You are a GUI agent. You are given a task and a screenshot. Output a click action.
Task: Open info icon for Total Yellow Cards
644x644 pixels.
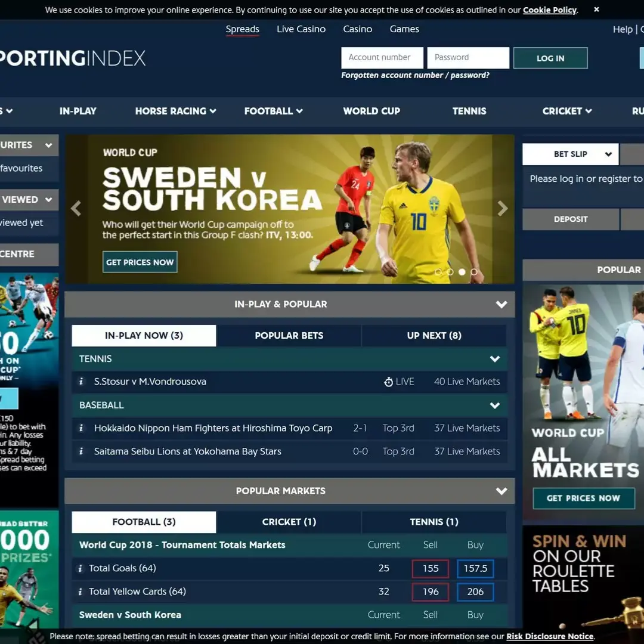click(80, 592)
